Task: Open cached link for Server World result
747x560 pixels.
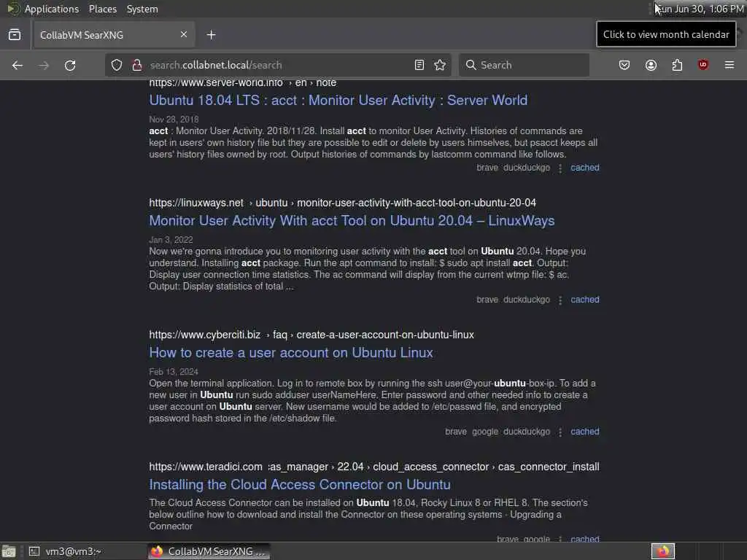Action: click(x=585, y=168)
